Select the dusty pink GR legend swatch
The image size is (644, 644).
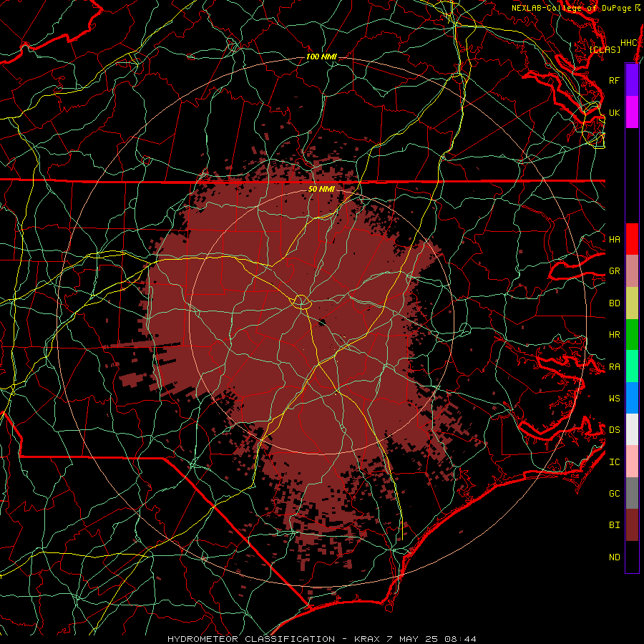tap(632, 271)
